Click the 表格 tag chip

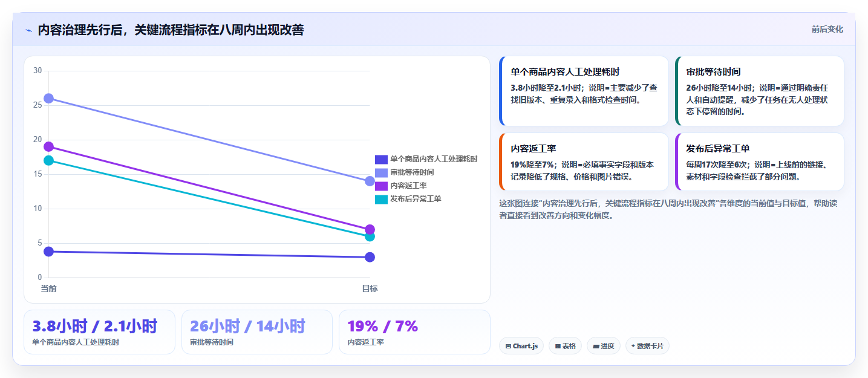pyautogui.click(x=565, y=346)
